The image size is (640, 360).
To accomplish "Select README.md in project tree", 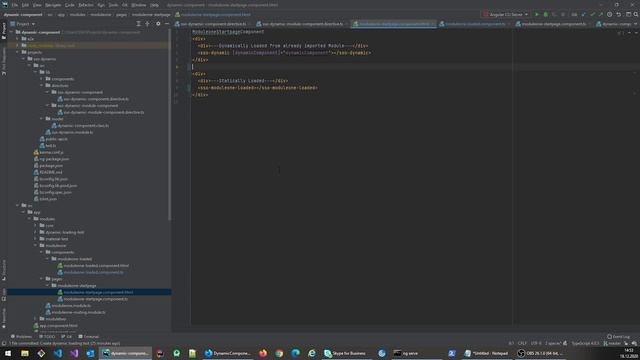I will coord(51,172).
